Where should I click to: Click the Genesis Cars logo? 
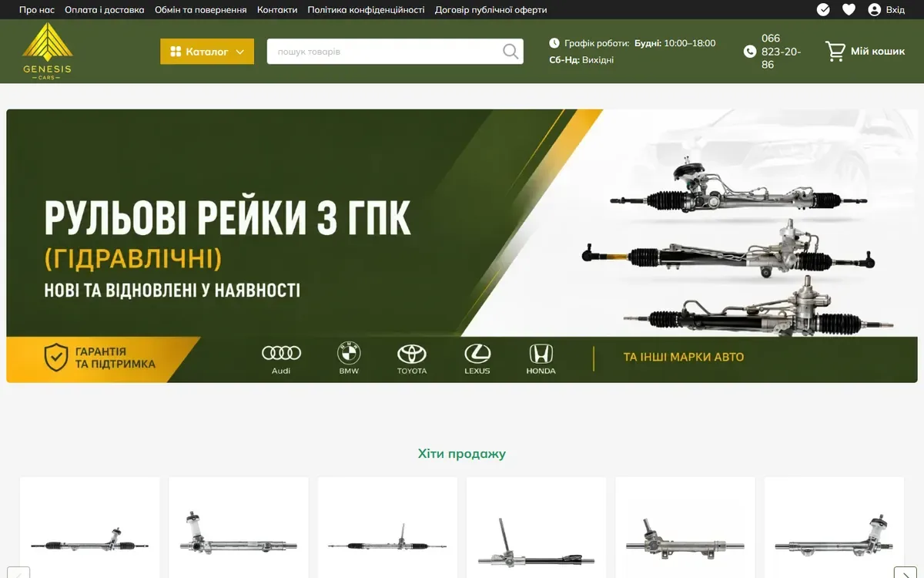click(x=48, y=51)
